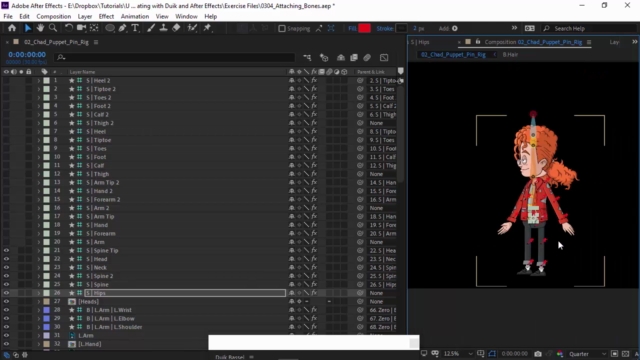Open the workspace sync settings icon
640x360 pixels.
pyautogui.click(x=529, y=28)
